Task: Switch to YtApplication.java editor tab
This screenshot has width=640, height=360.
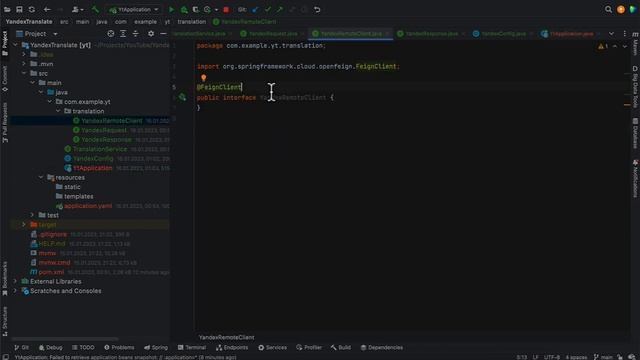Action: [571, 34]
